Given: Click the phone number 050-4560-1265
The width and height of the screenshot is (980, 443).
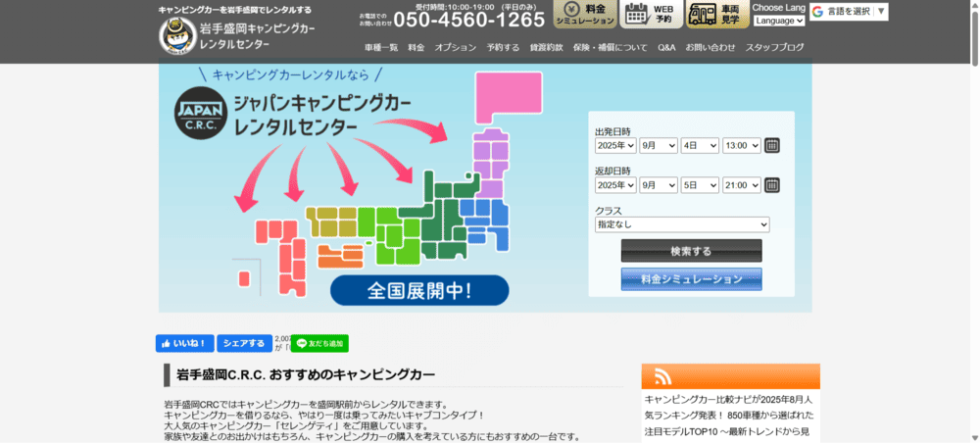Looking at the screenshot, I should 469,20.
